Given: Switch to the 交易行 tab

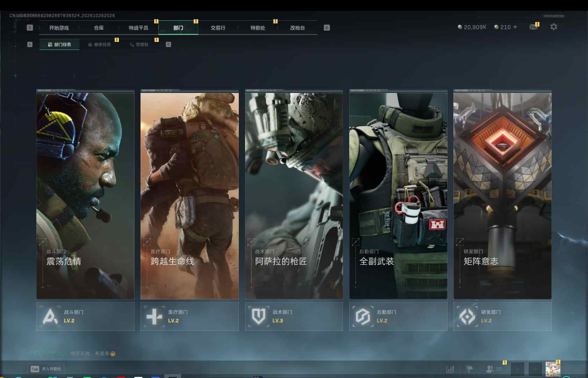Looking at the screenshot, I should pyautogui.click(x=218, y=28).
